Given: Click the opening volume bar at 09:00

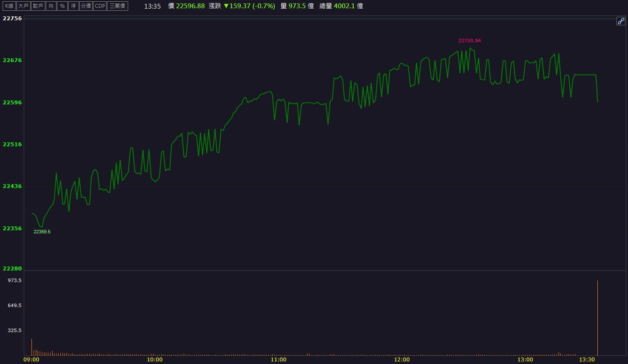Looking at the screenshot, I should (x=31, y=347).
